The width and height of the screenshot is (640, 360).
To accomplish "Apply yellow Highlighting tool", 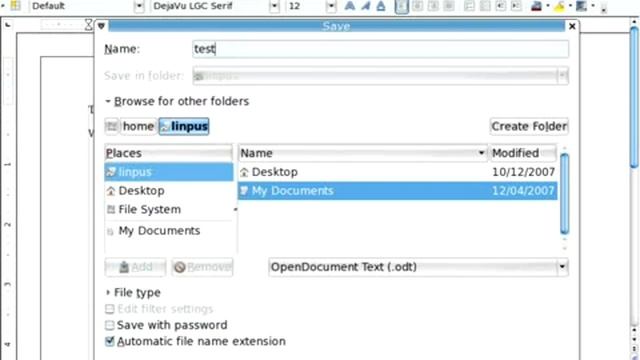I will click(559, 6).
